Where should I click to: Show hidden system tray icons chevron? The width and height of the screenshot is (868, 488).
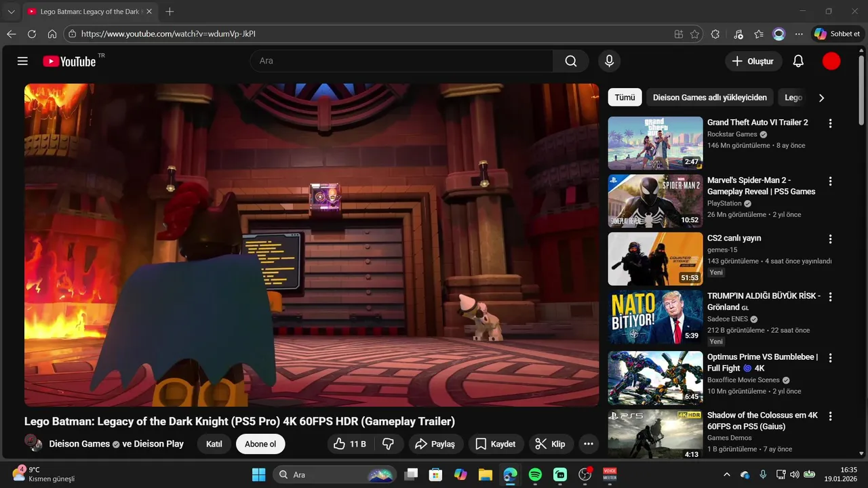click(x=727, y=474)
